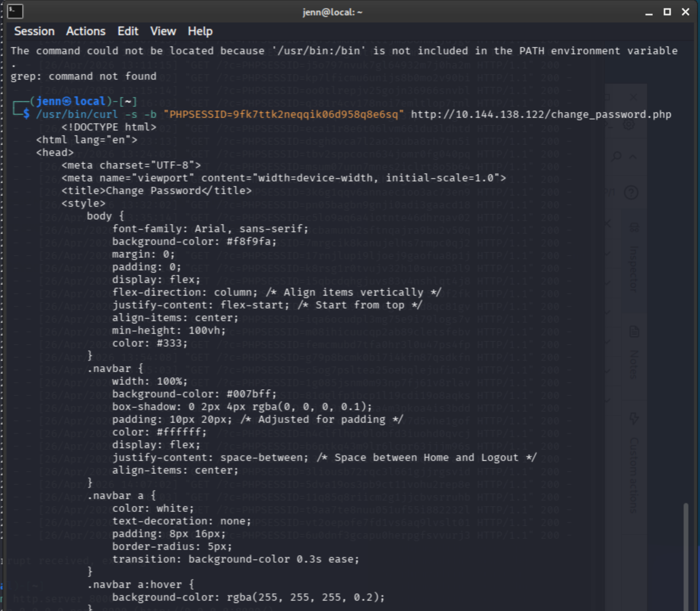
Task: Click the '<meta charset="UTF-8">' line
Action: click(x=131, y=165)
